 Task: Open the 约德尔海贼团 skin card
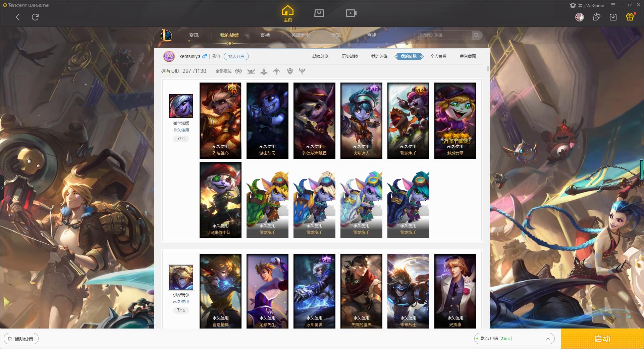(314, 120)
